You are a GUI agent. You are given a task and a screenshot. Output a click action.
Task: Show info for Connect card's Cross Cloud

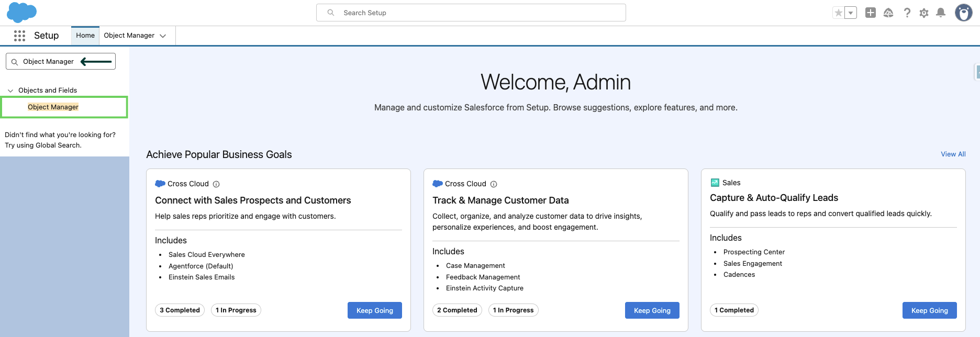[216, 184]
